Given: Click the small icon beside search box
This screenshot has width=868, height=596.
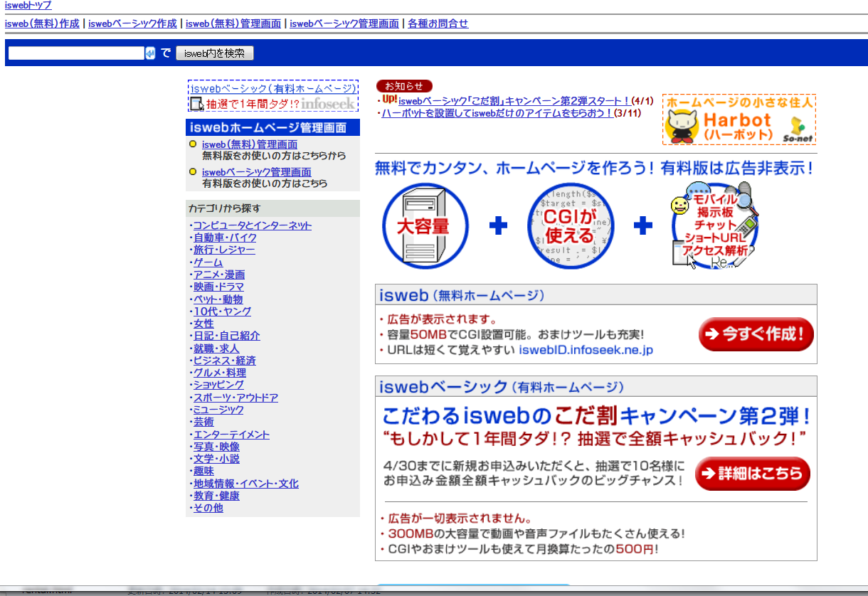Looking at the screenshot, I should click(x=150, y=53).
